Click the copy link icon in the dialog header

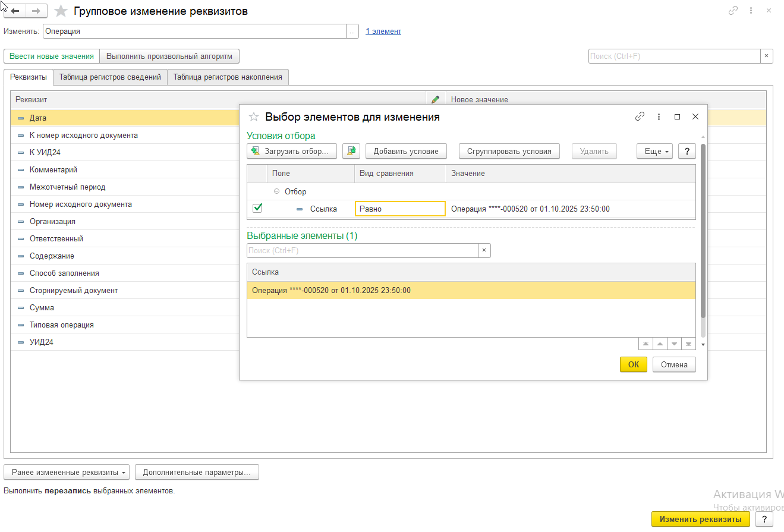pyautogui.click(x=640, y=117)
